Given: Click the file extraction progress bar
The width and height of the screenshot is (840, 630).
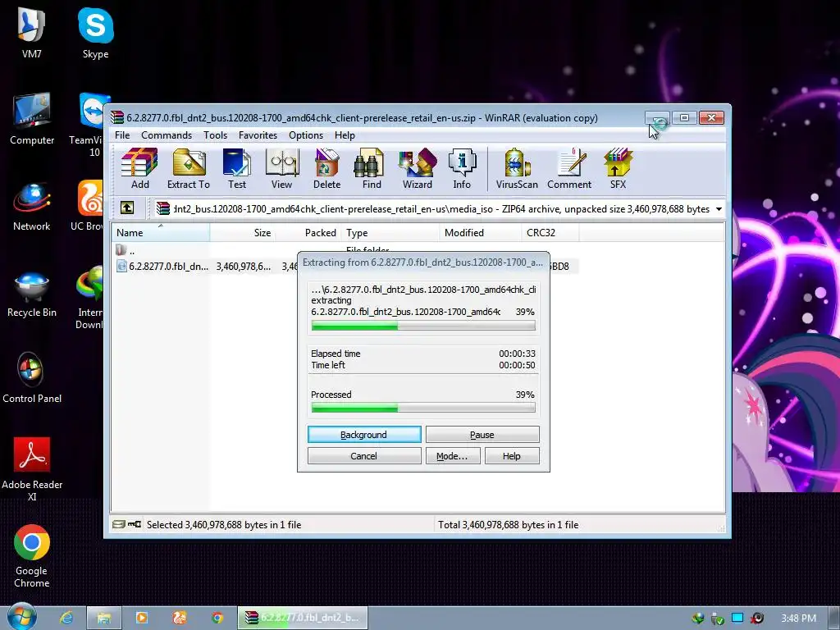Looking at the screenshot, I should [x=423, y=325].
